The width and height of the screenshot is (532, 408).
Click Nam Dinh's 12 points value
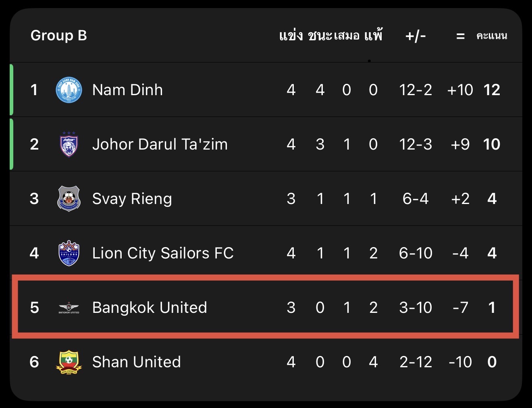[x=492, y=90]
